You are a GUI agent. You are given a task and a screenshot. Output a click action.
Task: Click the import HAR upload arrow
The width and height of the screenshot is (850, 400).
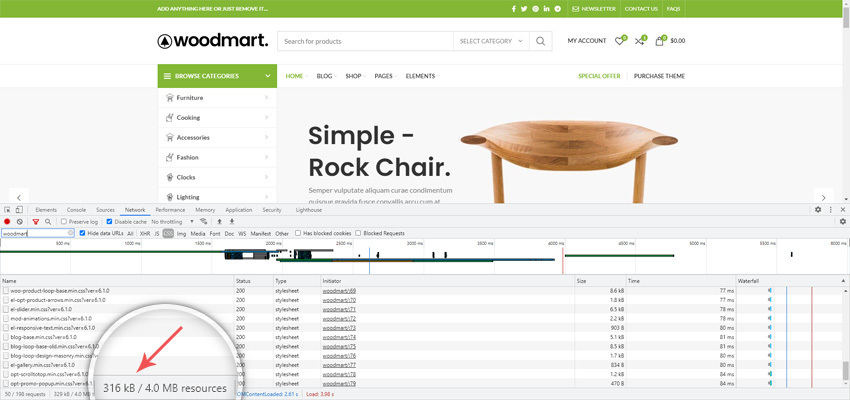(220, 222)
